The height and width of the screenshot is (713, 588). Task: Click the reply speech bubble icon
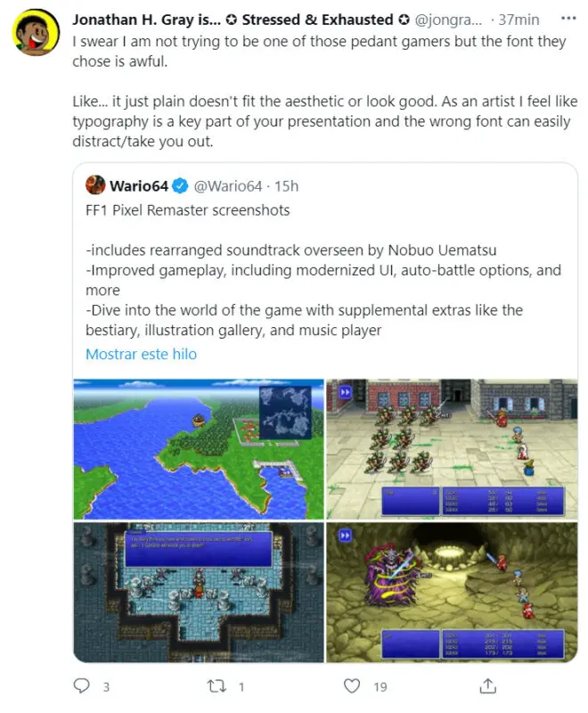pyautogui.click(x=81, y=685)
